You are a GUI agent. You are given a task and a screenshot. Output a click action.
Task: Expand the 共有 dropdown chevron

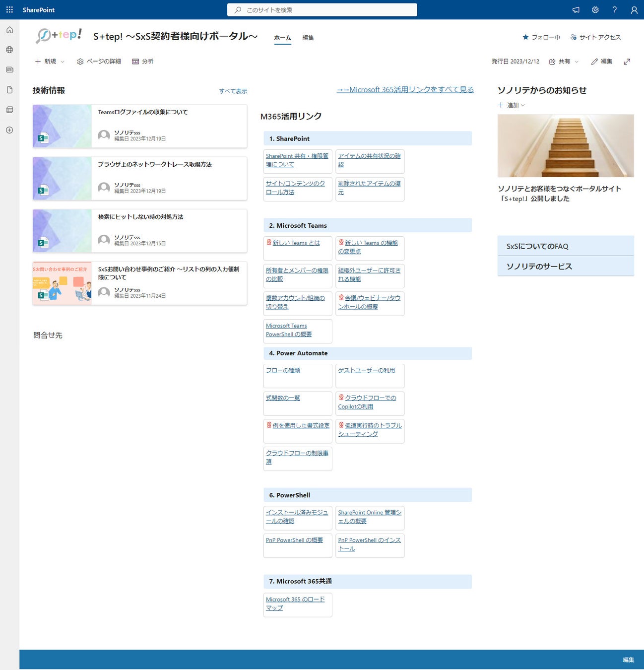tap(577, 62)
